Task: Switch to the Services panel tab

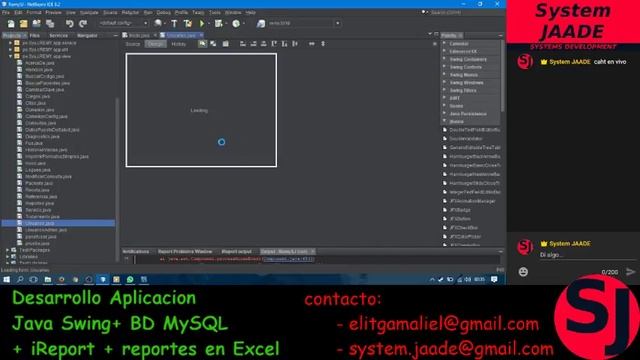Action: [58, 36]
